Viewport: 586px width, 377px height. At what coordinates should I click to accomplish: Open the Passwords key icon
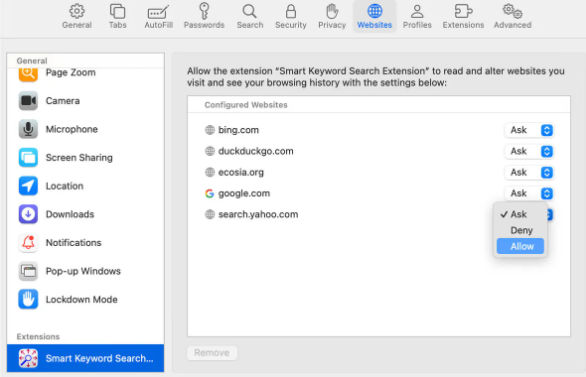point(204,11)
